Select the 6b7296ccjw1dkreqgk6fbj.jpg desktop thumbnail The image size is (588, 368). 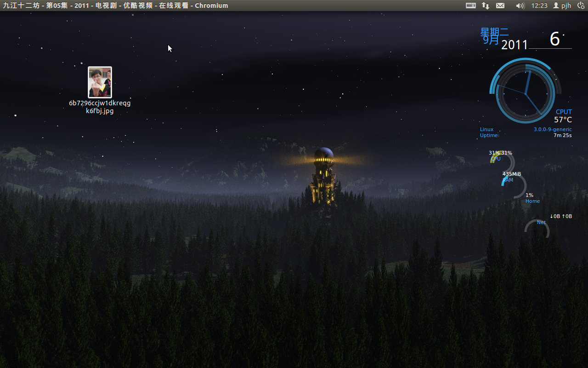[x=100, y=82]
